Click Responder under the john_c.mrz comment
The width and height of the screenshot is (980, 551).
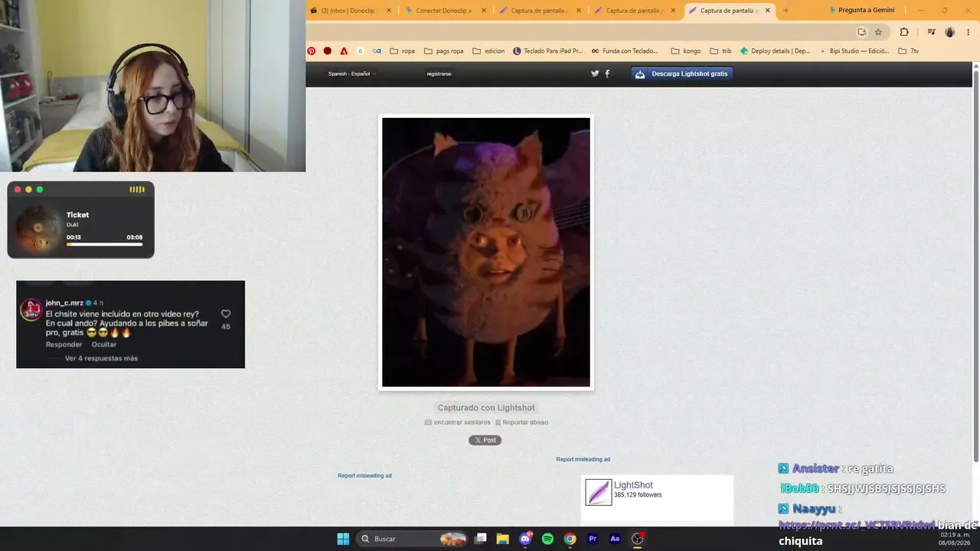(64, 344)
